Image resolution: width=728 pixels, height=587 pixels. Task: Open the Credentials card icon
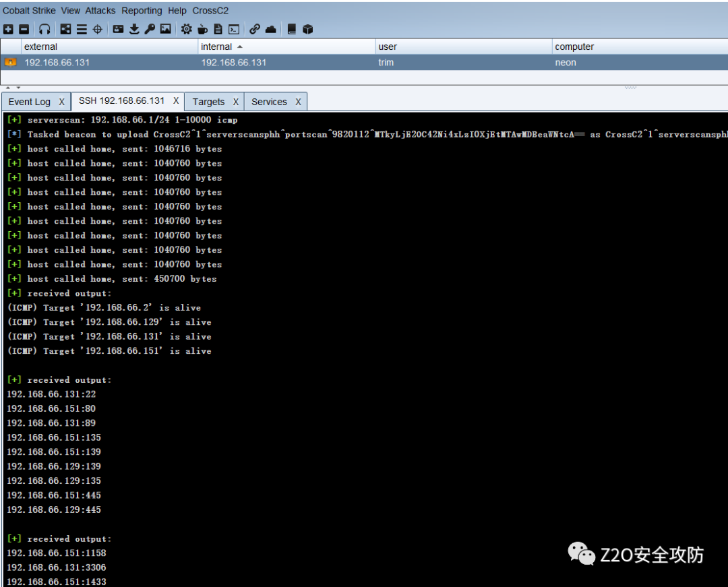click(x=119, y=29)
